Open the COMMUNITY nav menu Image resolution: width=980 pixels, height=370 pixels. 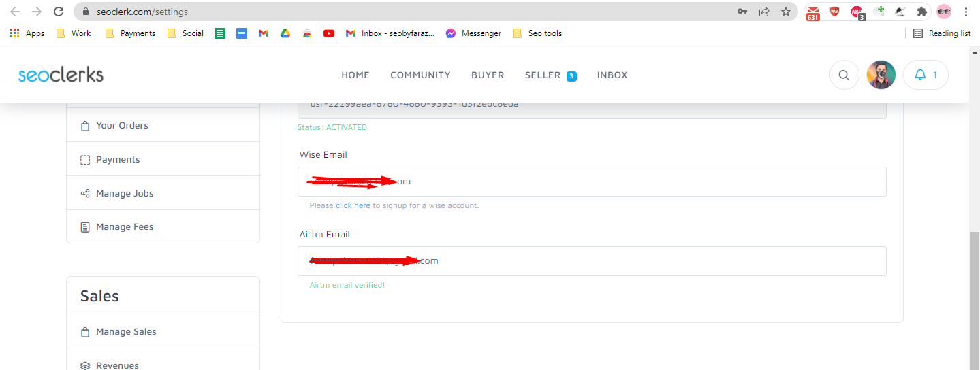click(x=420, y=75)
